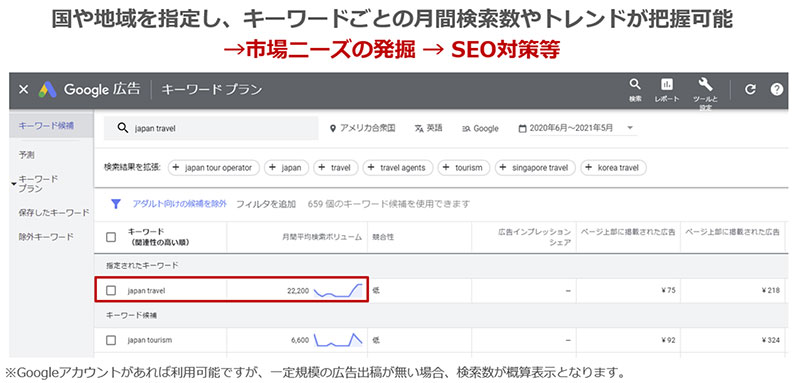The width and height of the screenshot is (800, 383).
Task: Click the calendar icon for date range
Action: click(x=522, y=129)
